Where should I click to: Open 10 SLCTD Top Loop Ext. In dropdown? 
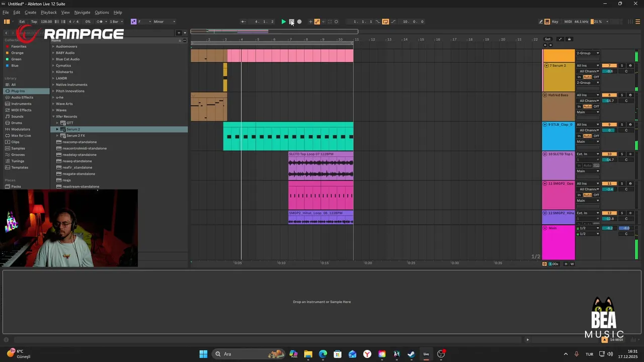[588, 154]
